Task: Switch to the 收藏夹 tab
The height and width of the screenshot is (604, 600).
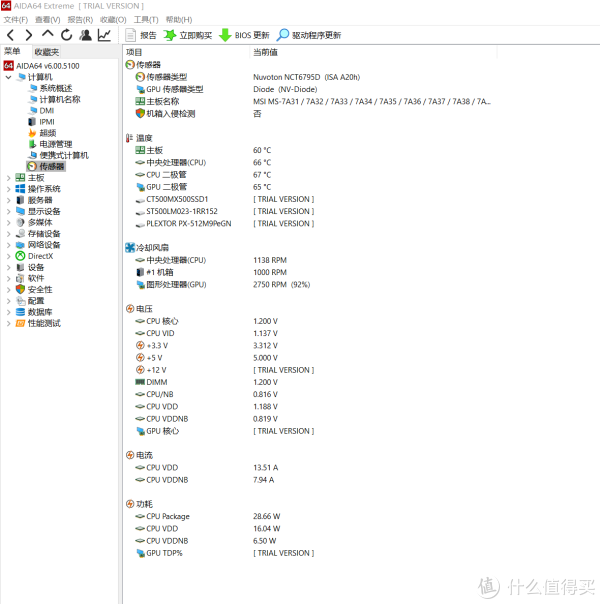Action: pyautogui.click(x=47, y=52)
